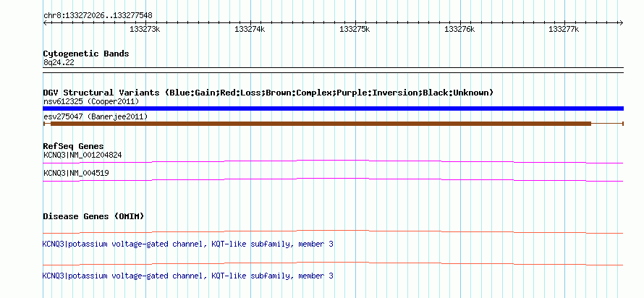This screenshot has width=644, height=298.
Task: Click the 133277k ruler tick label
Action: (564, 29)
